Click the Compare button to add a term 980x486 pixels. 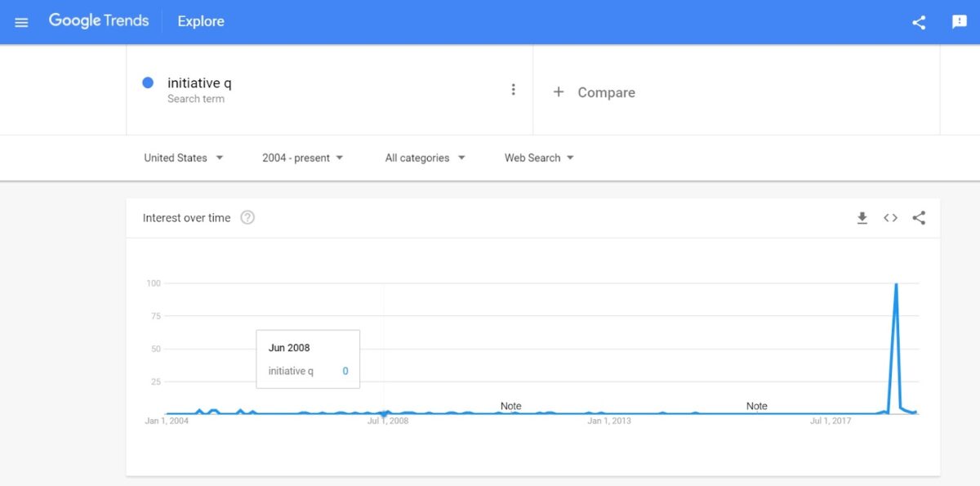[606, 92]
